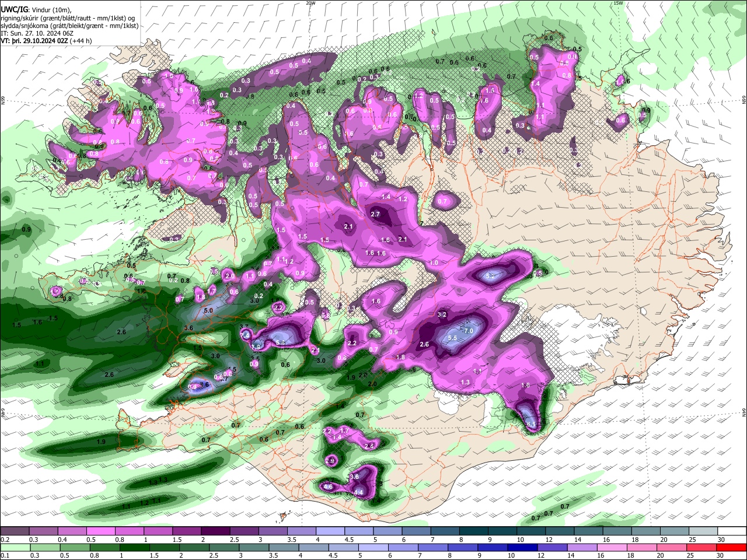This screenshot has width=747, height=560.
Task: Select the red 30 mm rain scale swatch
Action: pos(731,547)
